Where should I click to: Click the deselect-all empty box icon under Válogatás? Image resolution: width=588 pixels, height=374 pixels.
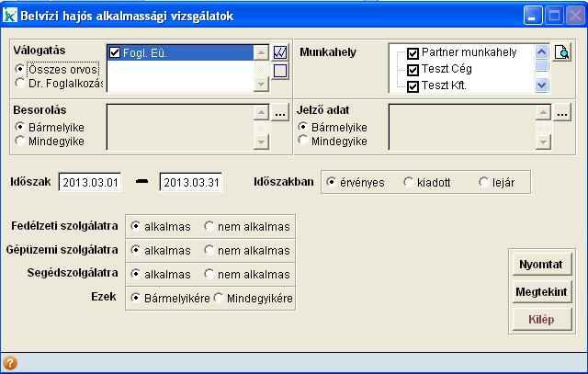(x=281, y=71)
